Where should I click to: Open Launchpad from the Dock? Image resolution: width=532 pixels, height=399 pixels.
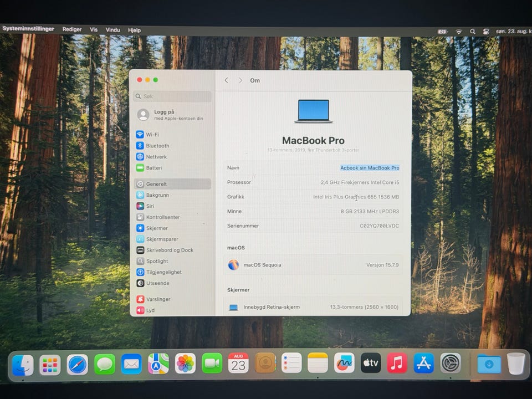[x=50, y=365]
